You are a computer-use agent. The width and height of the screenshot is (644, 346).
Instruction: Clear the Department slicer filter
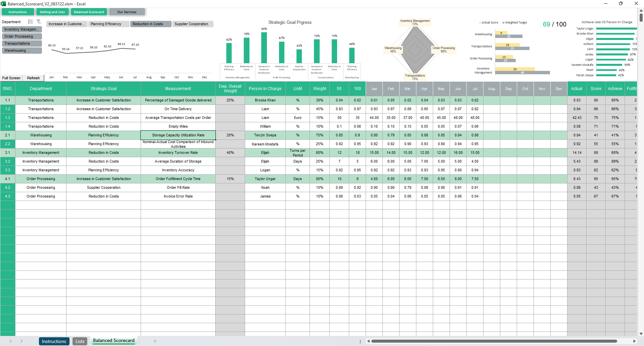(x=39, y=22)
